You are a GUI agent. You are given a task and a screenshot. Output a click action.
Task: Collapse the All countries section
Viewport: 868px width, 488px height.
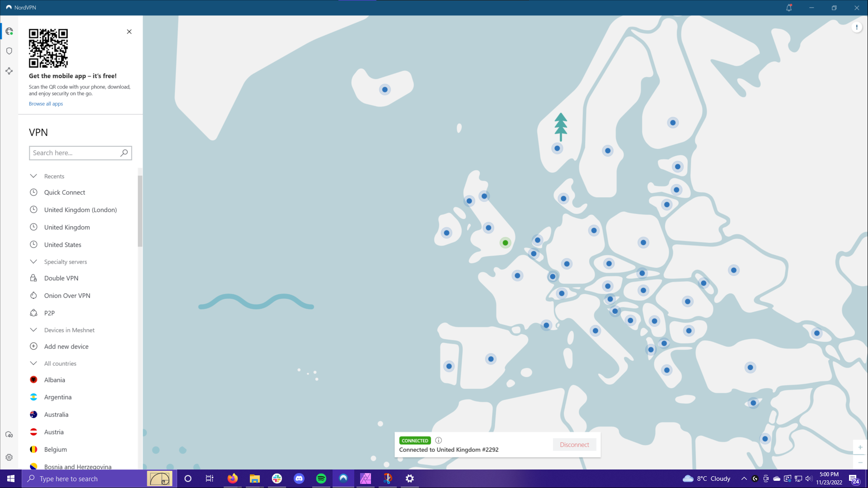point(33,363)
